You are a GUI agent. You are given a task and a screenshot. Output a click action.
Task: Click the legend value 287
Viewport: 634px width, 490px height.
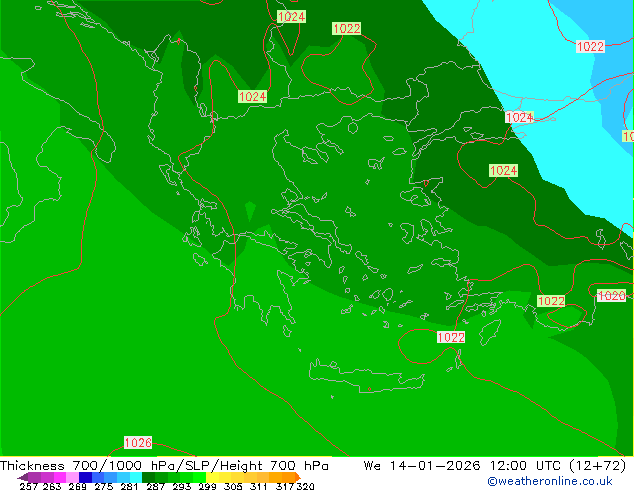click(155, 486)
